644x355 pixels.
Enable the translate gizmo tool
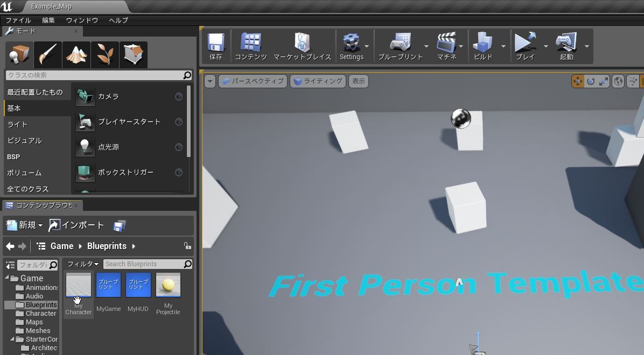[577, 81]
